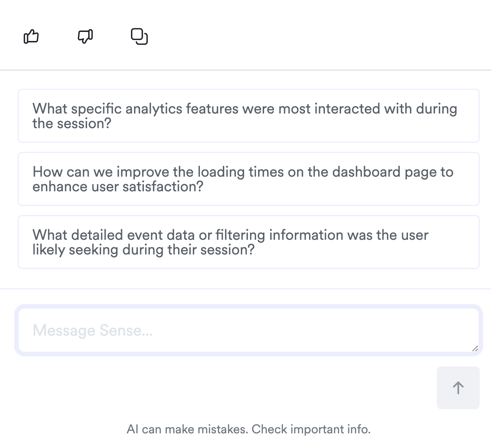The height and width of the screenshot is (448, 491).
Task: Click the thumbs up feedback icon
Action: click(x=31, y=37)
